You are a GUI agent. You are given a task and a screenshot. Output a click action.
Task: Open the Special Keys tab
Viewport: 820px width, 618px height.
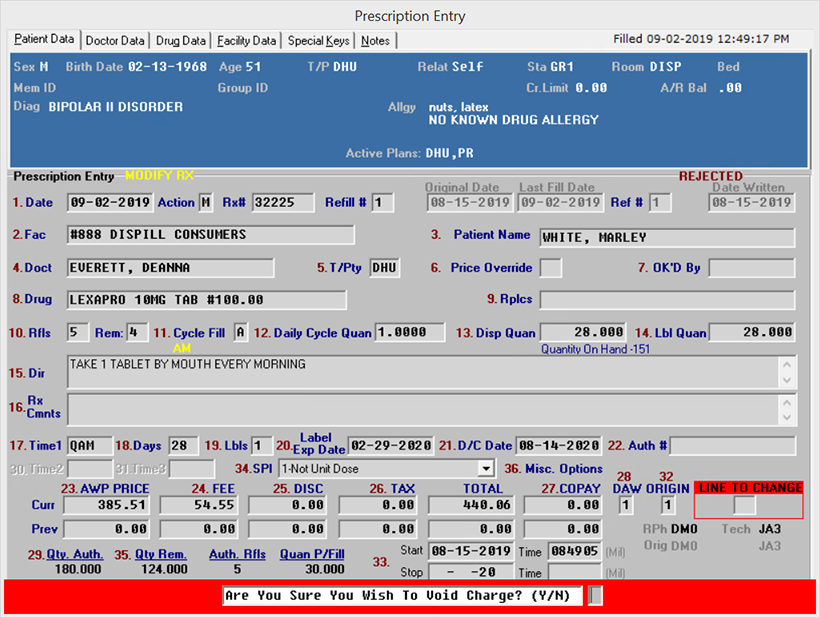[319, 41]
